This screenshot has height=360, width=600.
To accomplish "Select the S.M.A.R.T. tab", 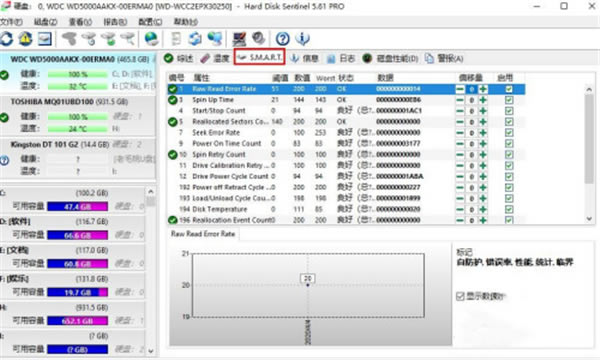I will 259,57.
